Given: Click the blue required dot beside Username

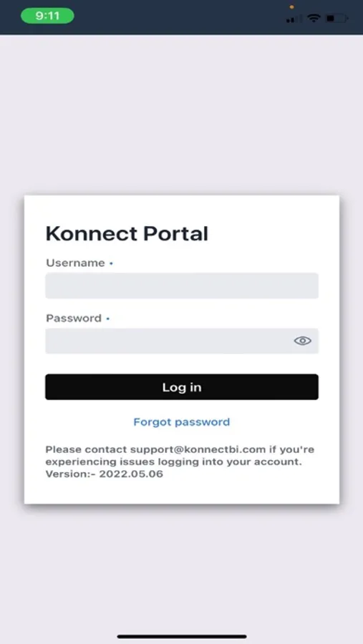Looking at the screenshot, I should pos(111,263).
